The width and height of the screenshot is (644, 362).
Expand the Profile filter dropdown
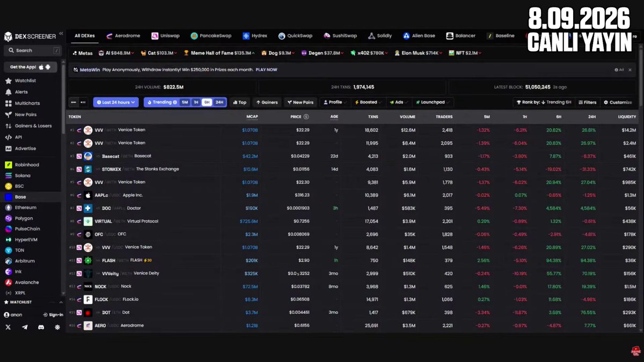pos(334,102)
